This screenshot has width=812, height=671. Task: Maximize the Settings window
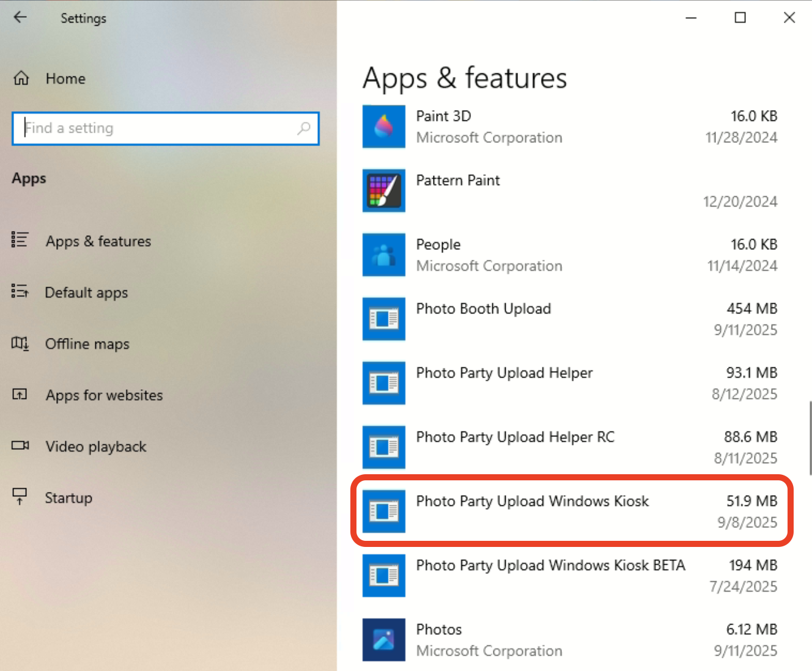[x=740, y=18]
